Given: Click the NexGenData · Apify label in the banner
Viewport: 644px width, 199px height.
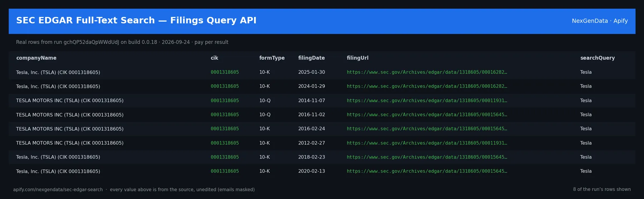Looking at the screenshot, I should pyautogui.click(x=600, y=21).
